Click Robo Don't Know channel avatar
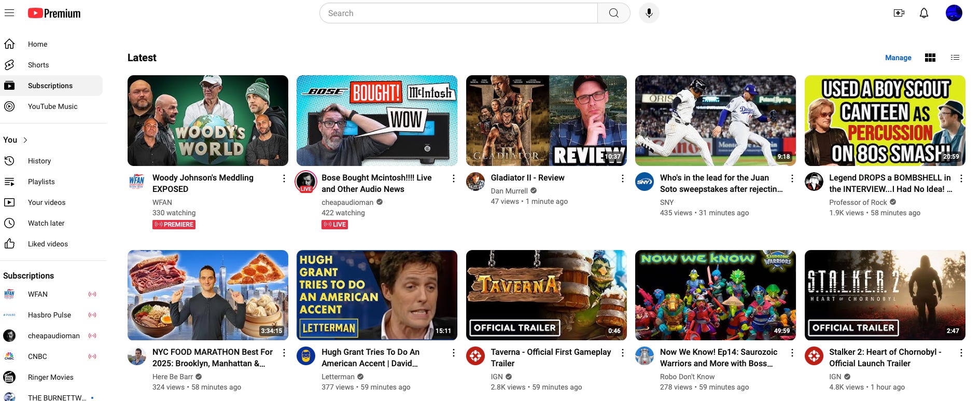The image size is (980, 401). pos(645,356)
